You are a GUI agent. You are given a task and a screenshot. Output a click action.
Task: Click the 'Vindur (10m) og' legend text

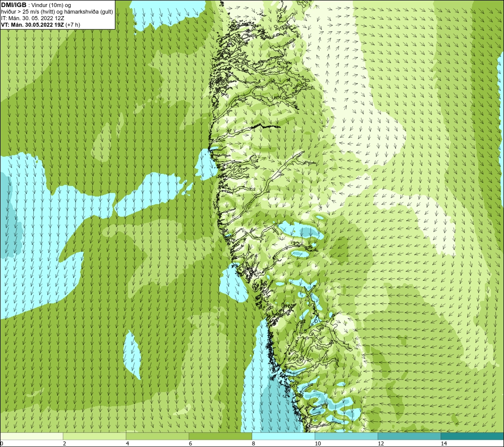click(x=51, y=6)
